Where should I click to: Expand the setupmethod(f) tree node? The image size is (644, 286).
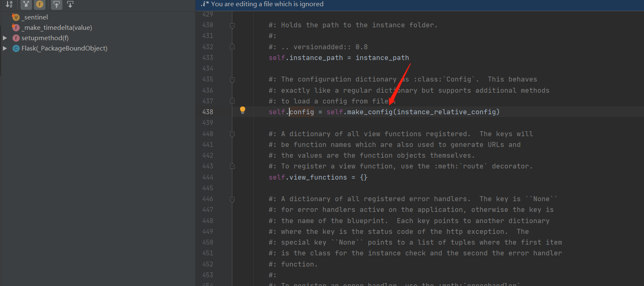click(5, 38)
